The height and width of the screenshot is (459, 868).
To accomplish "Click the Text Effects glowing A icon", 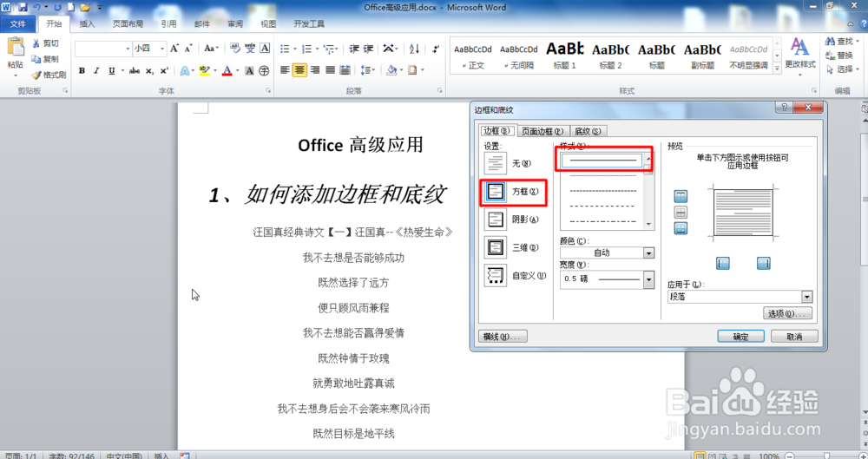I will [x=184, y=71].
